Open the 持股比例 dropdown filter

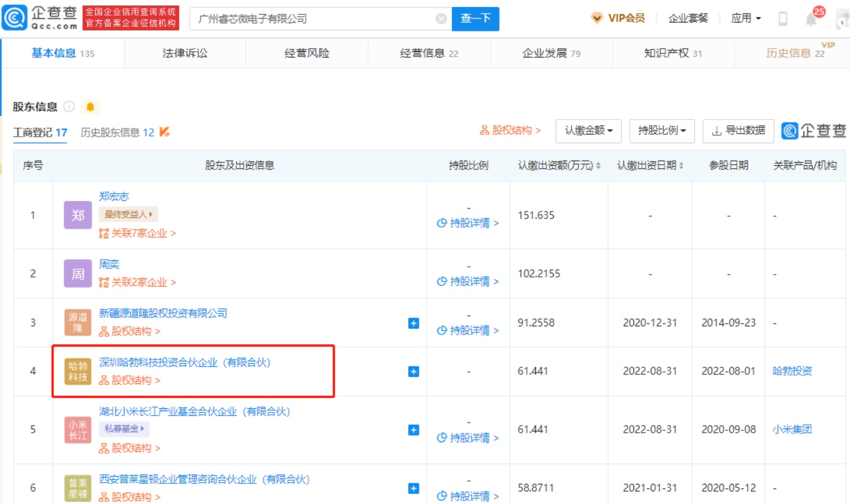(661, 131)
